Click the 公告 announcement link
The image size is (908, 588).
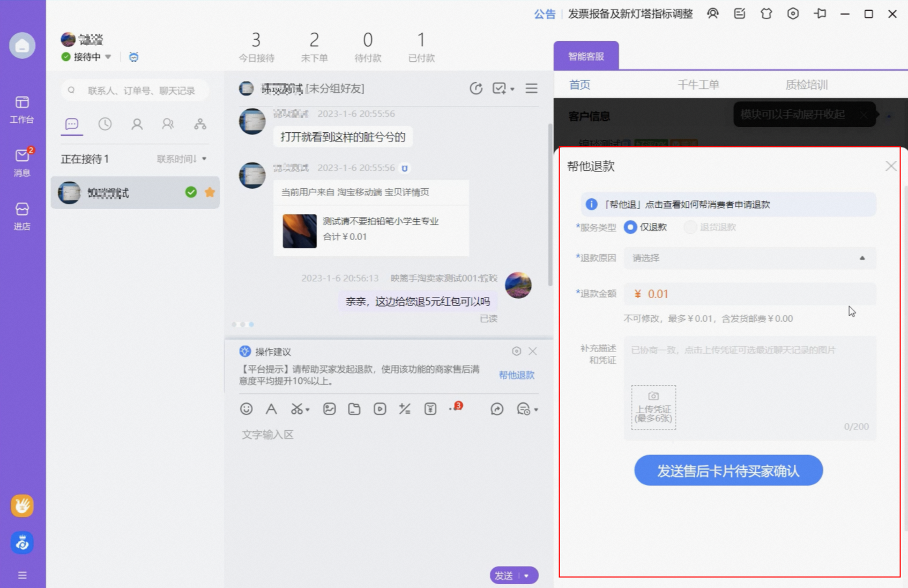[545, 14]
